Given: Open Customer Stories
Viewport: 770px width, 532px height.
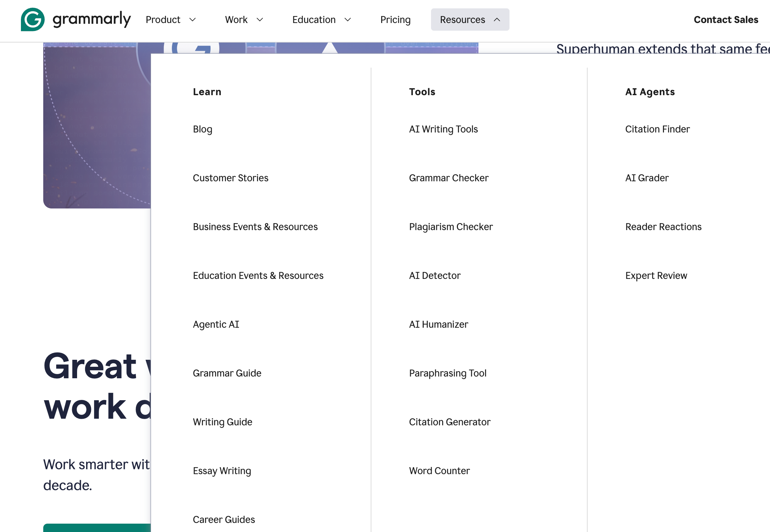Looking at the screenshot, I should pyautogui.click(x=231, y=178).
